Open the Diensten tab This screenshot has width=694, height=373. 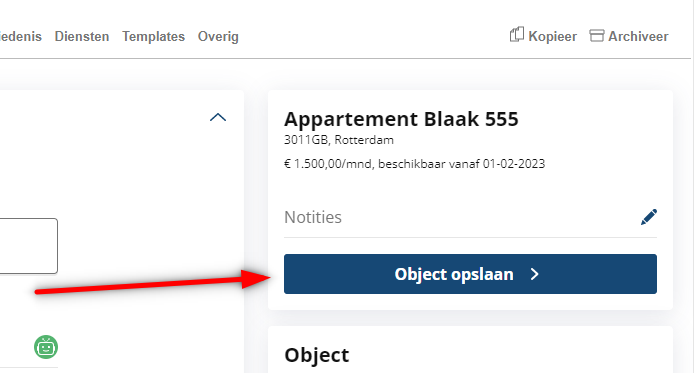82,36
